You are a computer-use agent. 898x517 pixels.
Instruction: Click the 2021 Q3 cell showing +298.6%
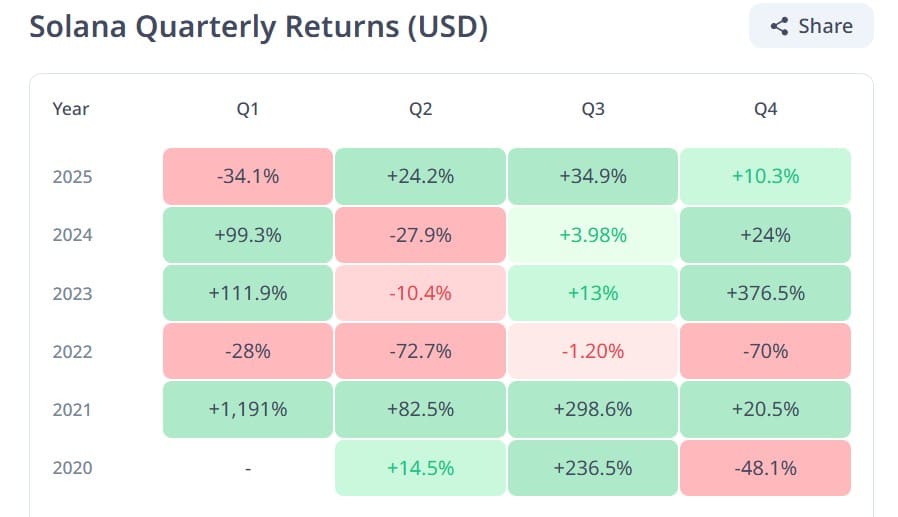[x=593, y=409]
